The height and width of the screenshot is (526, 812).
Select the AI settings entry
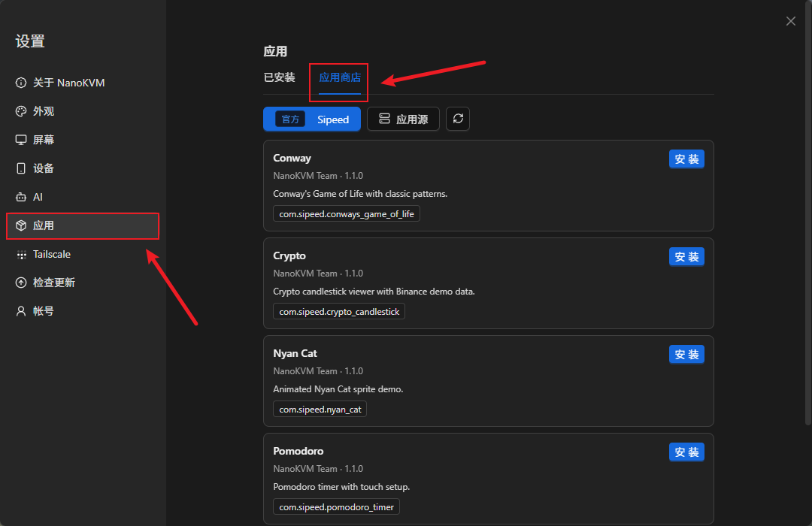click(83, 197)
